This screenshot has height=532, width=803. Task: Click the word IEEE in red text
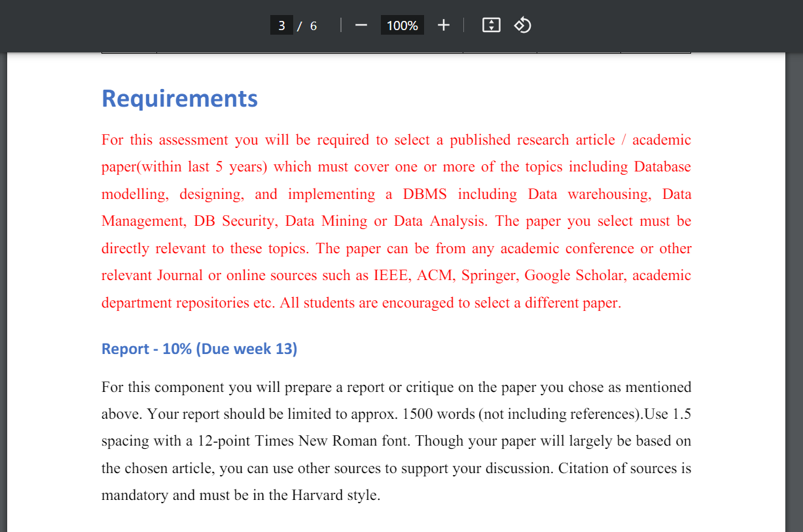388,275
